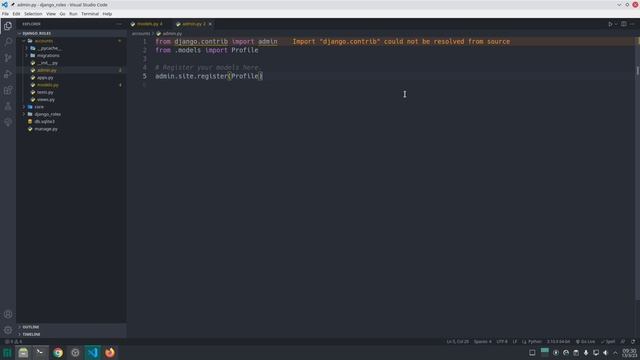This screenshot has height=360, width=640.
Task: Open the volume control in system tray
Action: 606,353
